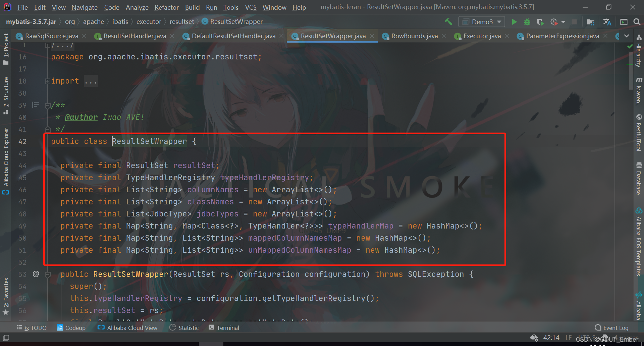644x346 pixels.
Task: Run Demo3 with the green play icon
Action: click(514, 22)
